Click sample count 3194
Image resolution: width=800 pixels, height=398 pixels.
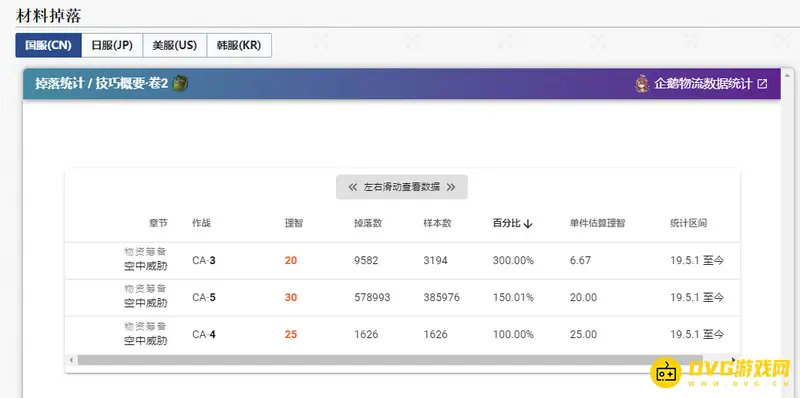coord(435,261)
